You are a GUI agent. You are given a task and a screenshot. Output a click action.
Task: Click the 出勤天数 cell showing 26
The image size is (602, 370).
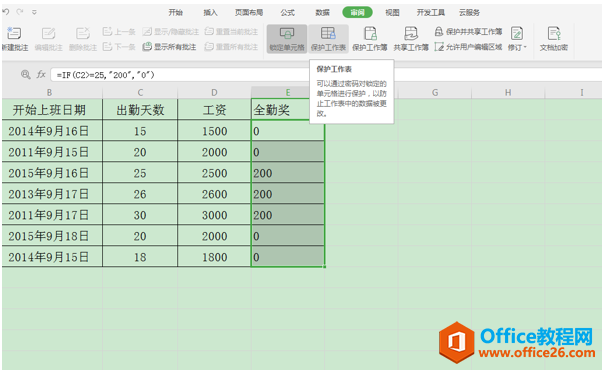pyautogui.click(x=140, y=194)
